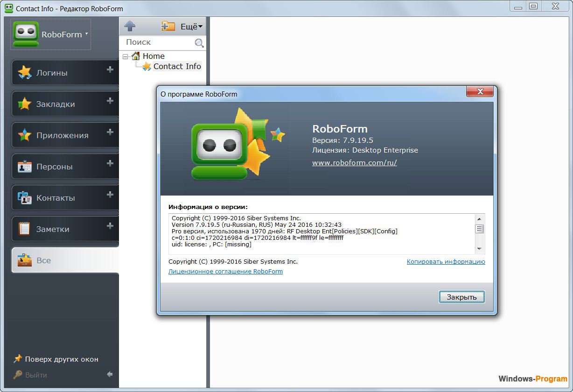
Task: Click the Логины star icon
Action: tap(24, 72)
